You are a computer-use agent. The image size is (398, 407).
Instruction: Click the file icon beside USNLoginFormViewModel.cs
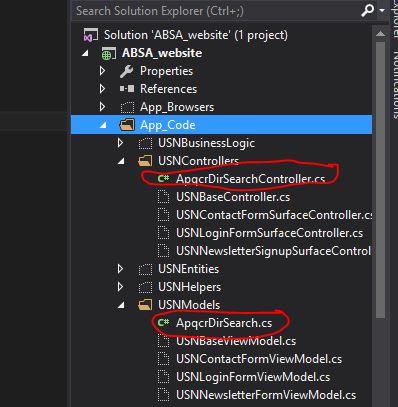163,377
